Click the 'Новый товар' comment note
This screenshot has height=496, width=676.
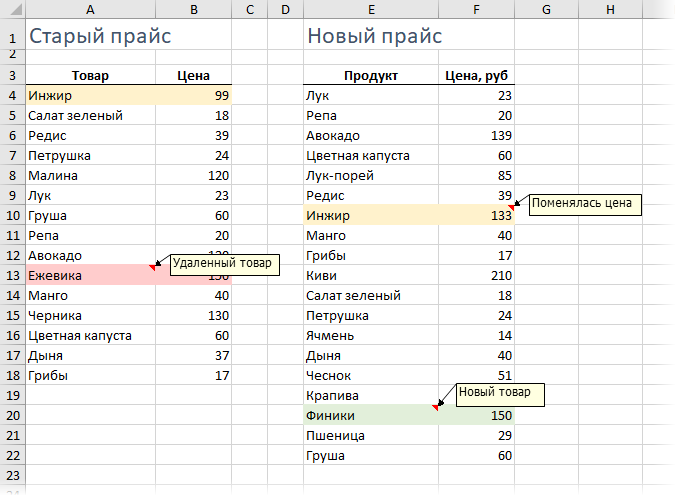500,394
